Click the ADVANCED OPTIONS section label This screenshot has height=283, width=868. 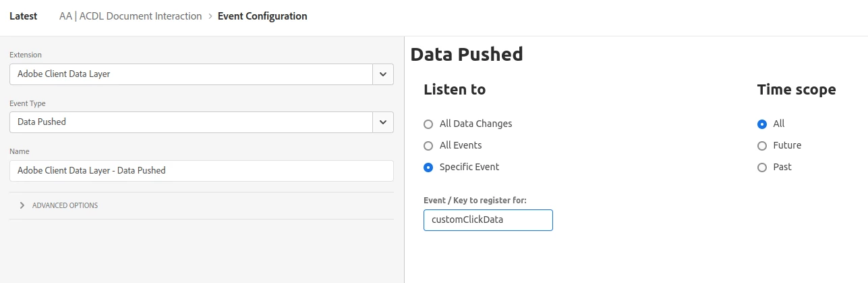65,205
